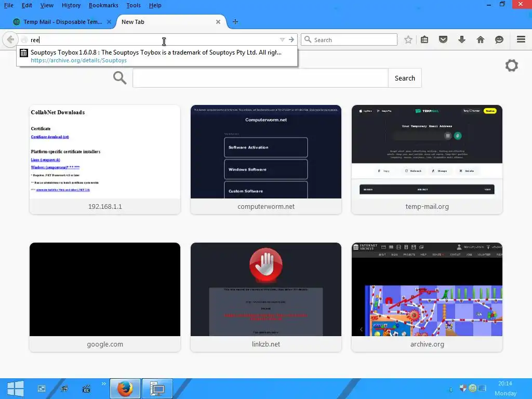532x399 pixels.
Task: Open the Windows Start button
Action: pos(16,389)
